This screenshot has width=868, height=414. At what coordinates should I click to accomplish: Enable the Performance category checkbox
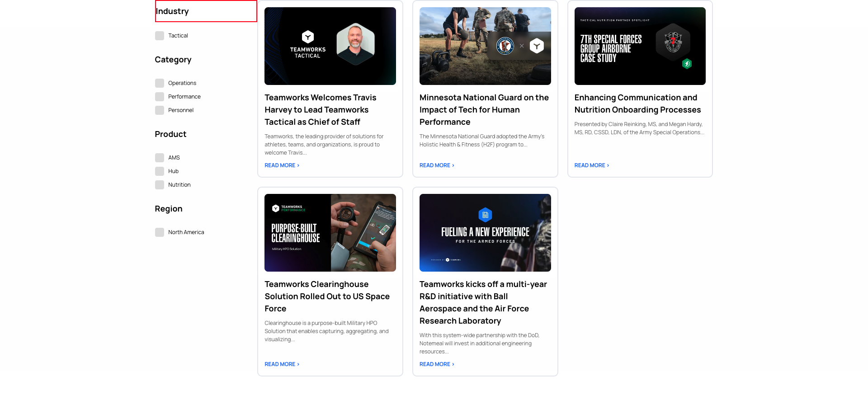[x=160, y=96]
